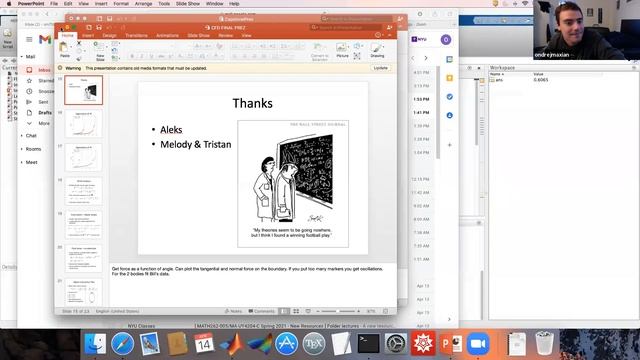Switch to Slide Sorter view

[x=296, y=311]
